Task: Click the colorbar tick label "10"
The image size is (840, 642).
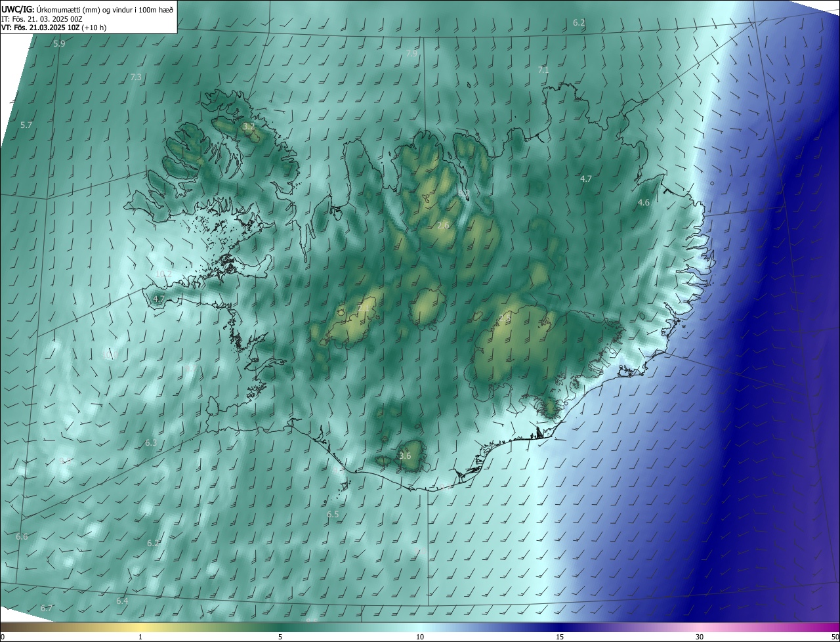Action: pyautogui.click(x=420, y=637)
